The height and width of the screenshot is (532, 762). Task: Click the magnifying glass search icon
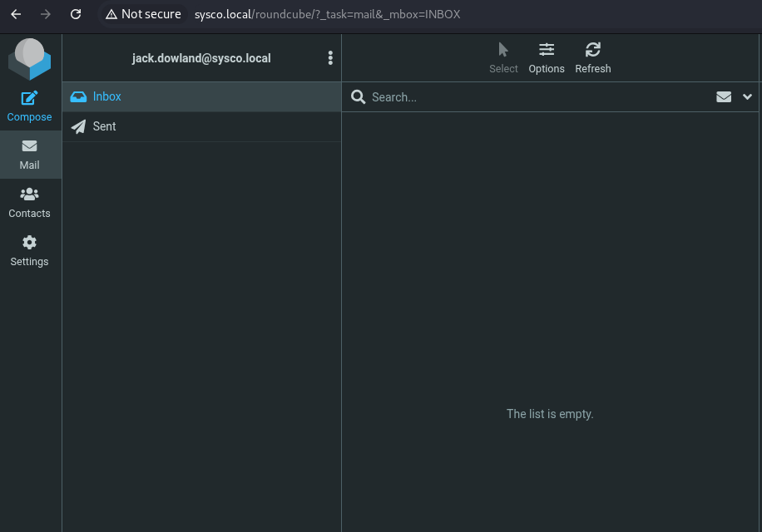click(359, 97)
